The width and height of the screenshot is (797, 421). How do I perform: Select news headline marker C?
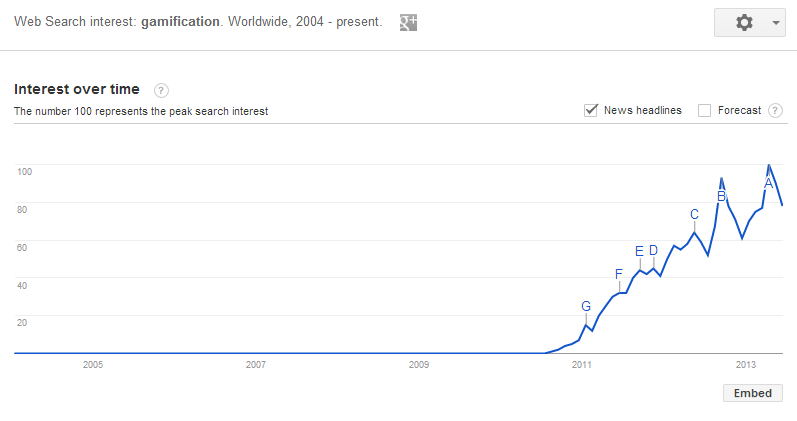[x=694, y=214]
